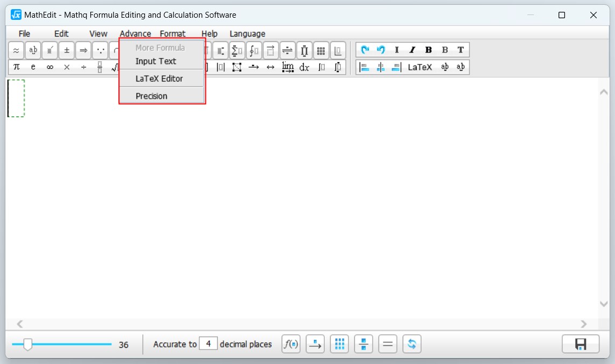Screen dimensions: 615x364
Task: Click the floppy disk save button
Action: click(x=581, y=344)
